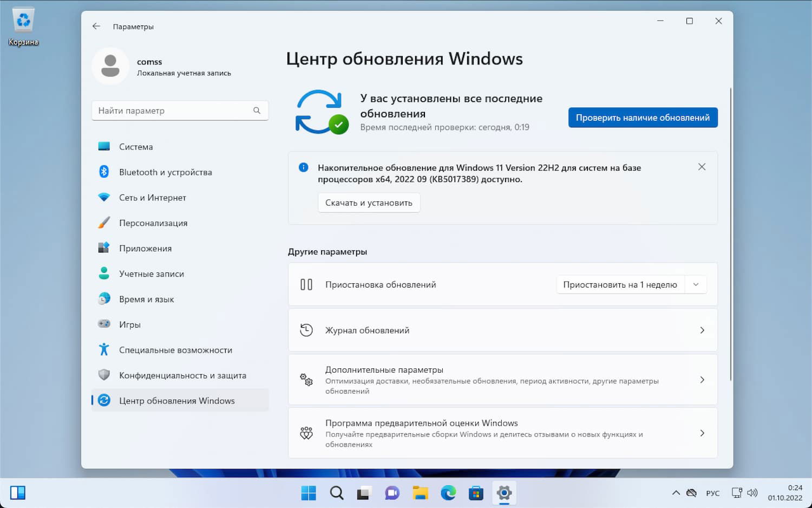The image size is (812, 508).
Task: Open Специальные возможности settings
Action: (180, 350)
